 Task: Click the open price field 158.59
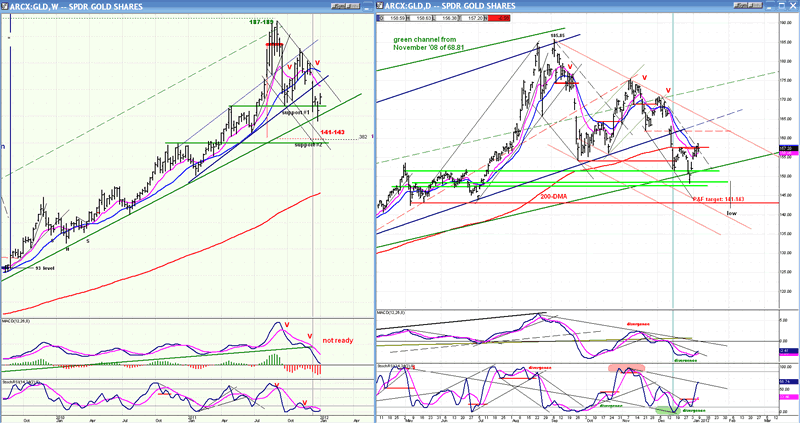(x=393, y=18)
